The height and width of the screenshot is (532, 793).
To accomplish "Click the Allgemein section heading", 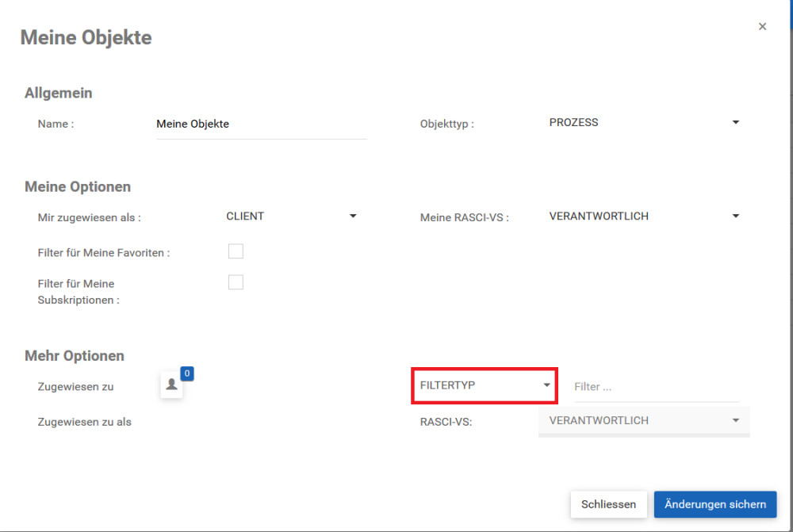I will tap(59, 93).
